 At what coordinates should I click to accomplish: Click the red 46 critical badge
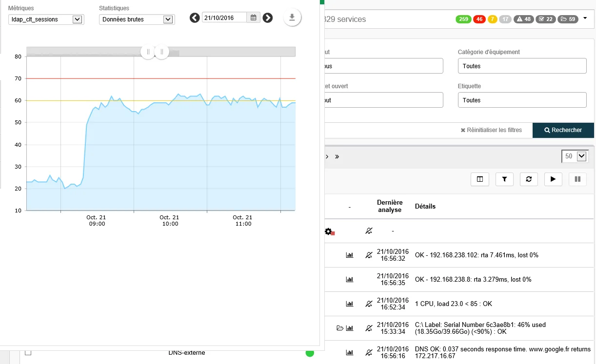pos(479,19)
